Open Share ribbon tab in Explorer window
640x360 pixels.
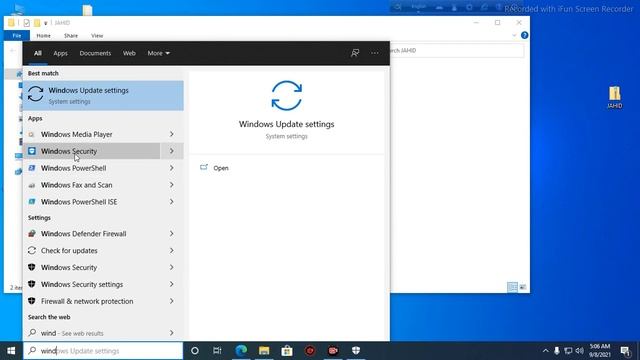pos(71,36)
